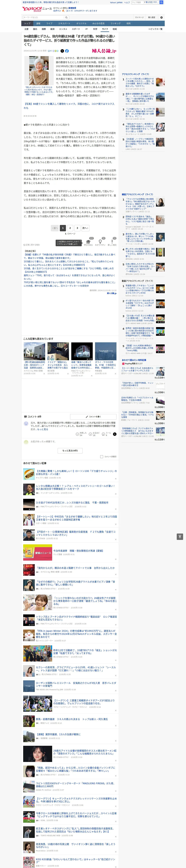Dismiss the 鹿川町議会議員選挙 recommended card
This screenshot has width=186, height=868.
pyautogui.click(x=44, y=374)
